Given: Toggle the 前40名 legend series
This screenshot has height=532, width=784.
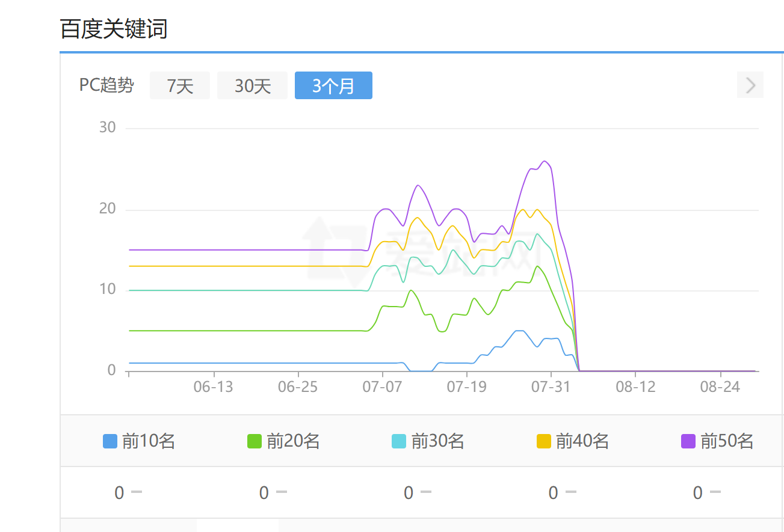Looking at the screenshot, I should point(573,441).
